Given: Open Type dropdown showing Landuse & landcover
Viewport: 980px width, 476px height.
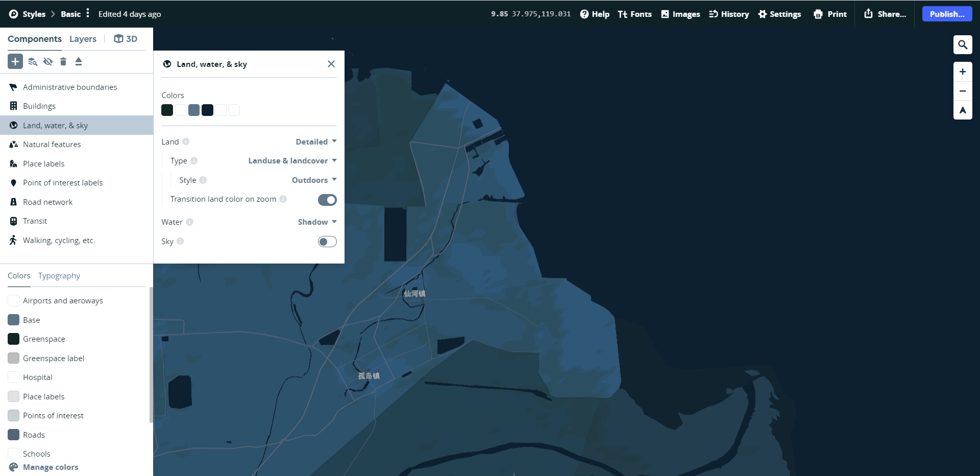Looking at the screenshot, I should (292, 160).
